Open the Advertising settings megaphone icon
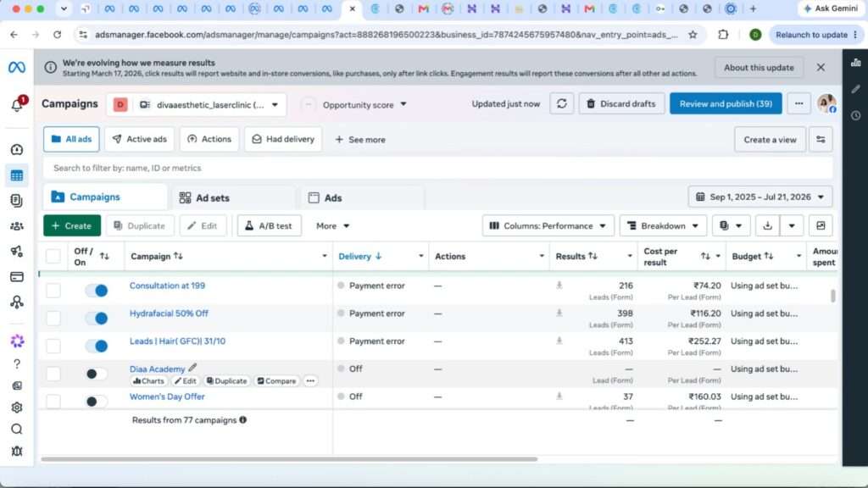Image resolution: width=868 pixels, height=488 pixels. [17, 251]
